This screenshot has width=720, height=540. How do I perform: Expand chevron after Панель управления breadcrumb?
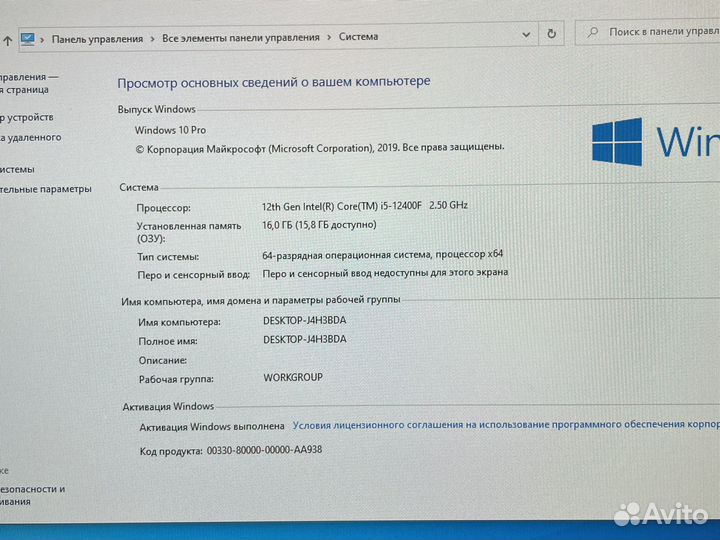coord(152,39)
